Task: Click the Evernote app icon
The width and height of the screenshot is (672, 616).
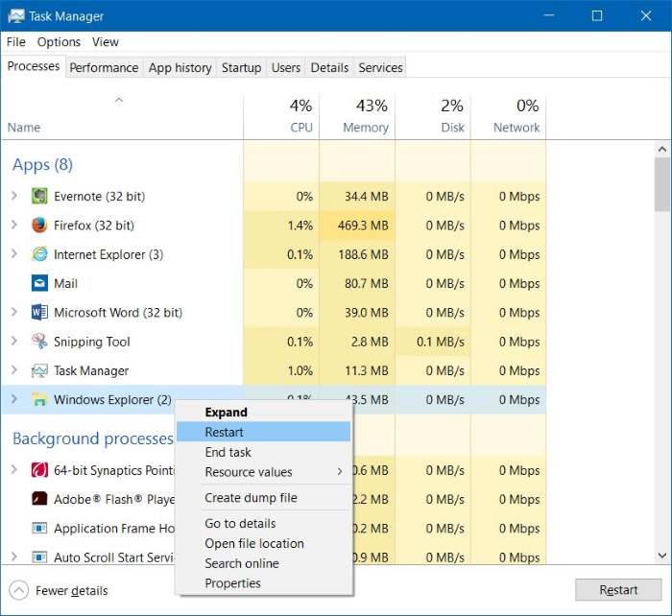Action: (x=39, y=196)
